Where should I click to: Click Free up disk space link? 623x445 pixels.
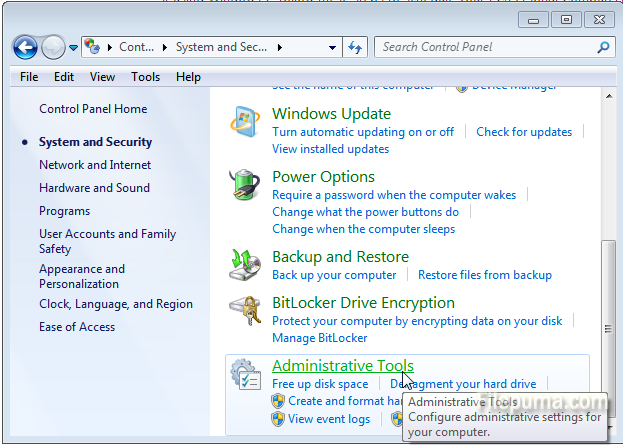click(320, 384)
